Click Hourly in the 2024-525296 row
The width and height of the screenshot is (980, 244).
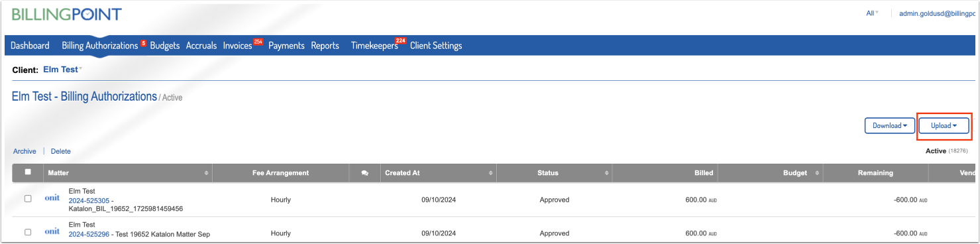[x=281, y=233]
